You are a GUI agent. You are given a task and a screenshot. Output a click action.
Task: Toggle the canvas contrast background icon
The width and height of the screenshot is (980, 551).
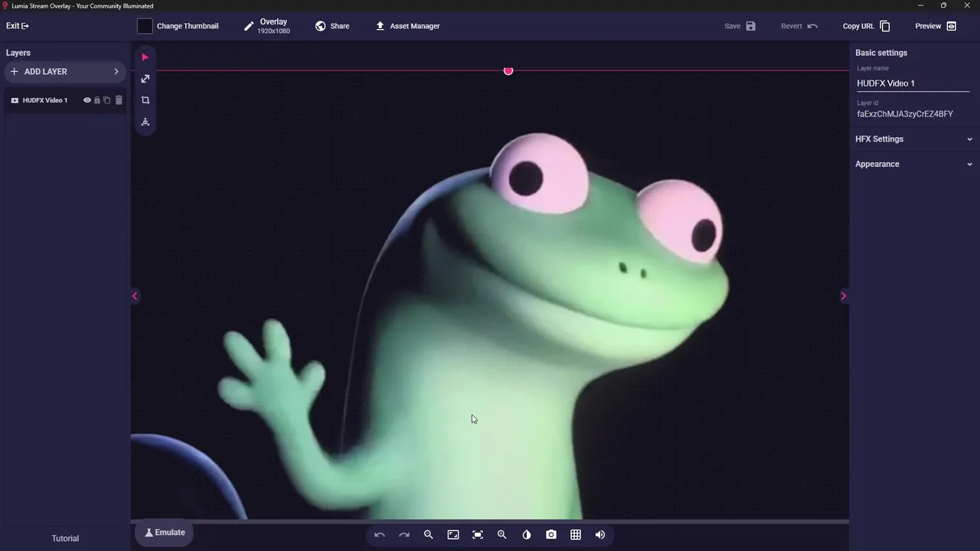point(527,535)
